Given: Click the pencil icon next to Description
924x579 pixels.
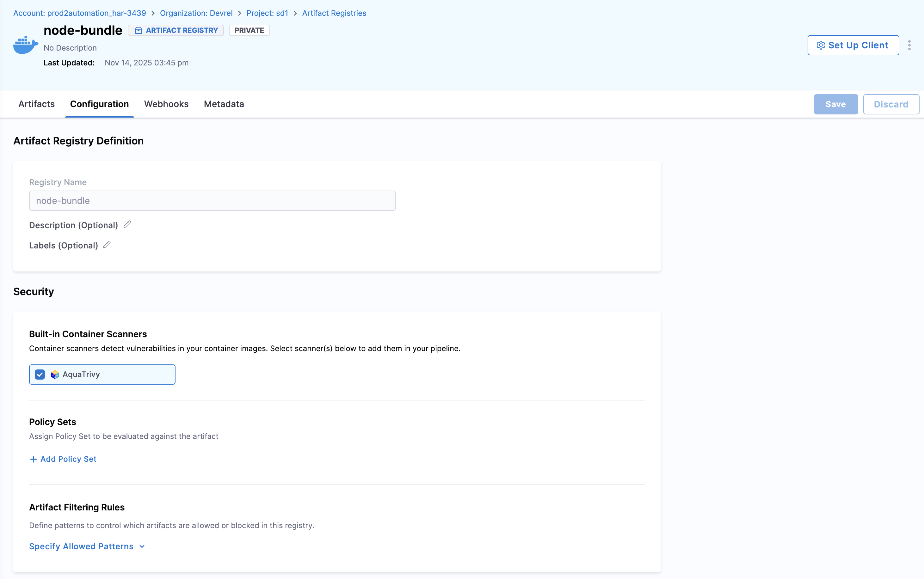Looking at the screenshot, I should 127,224.
